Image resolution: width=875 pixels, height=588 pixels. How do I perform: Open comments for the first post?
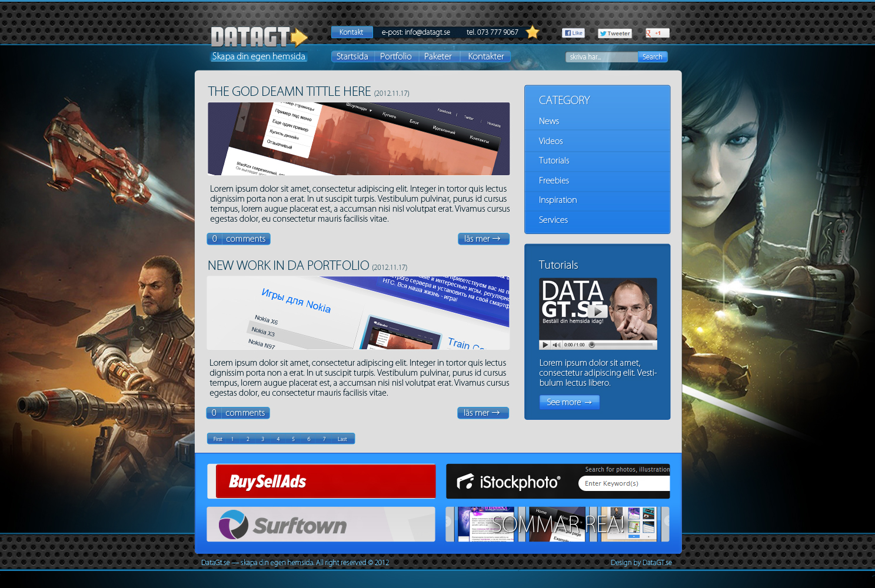pyautogui.click(x=238, y=239)
